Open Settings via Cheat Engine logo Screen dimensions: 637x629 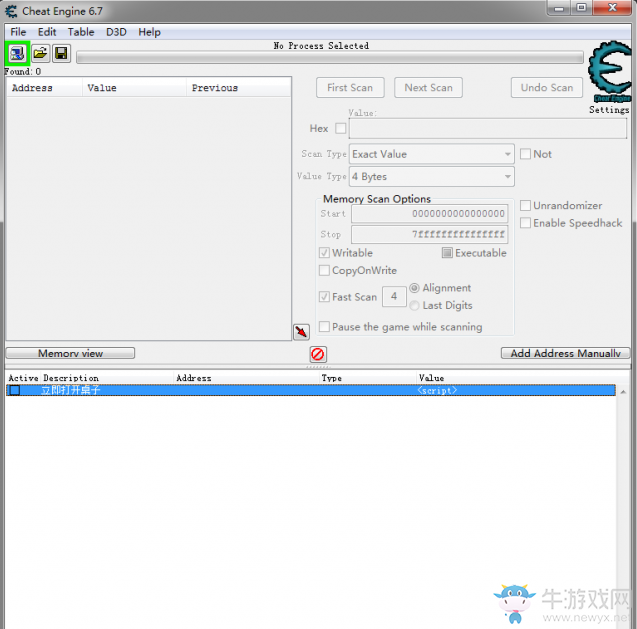(610, 72)
